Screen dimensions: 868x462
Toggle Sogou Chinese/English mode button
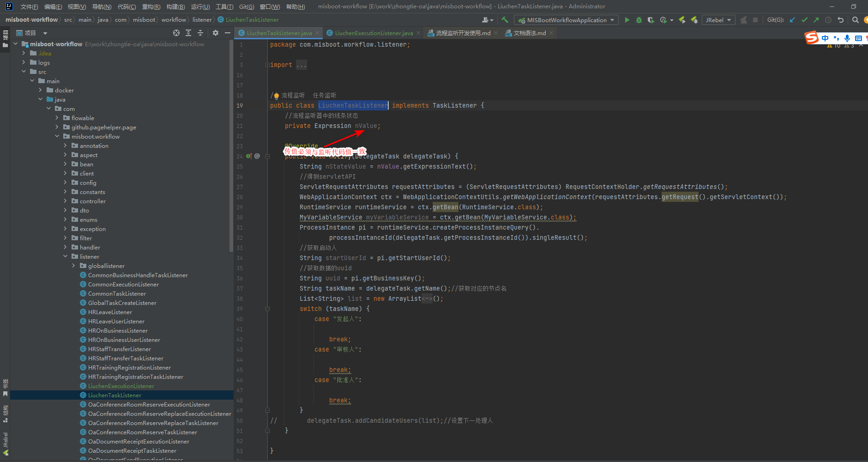(825, 38)
